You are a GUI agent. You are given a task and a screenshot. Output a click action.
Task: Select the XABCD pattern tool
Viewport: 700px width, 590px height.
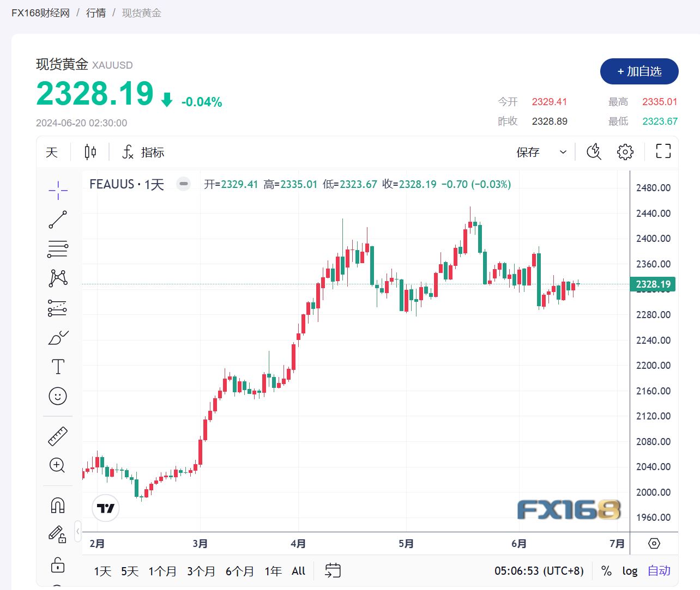58,278
